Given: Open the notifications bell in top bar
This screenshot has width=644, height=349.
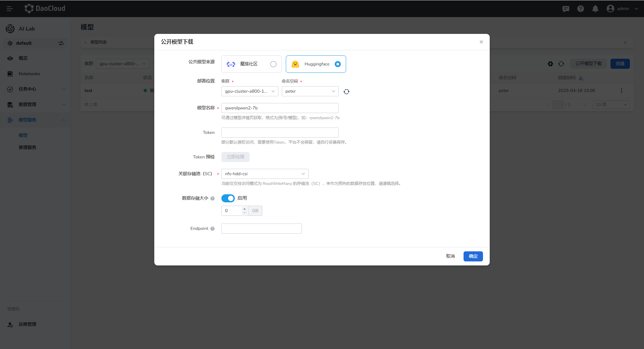Looking at the screenshot, I should (x=595, y=9).
